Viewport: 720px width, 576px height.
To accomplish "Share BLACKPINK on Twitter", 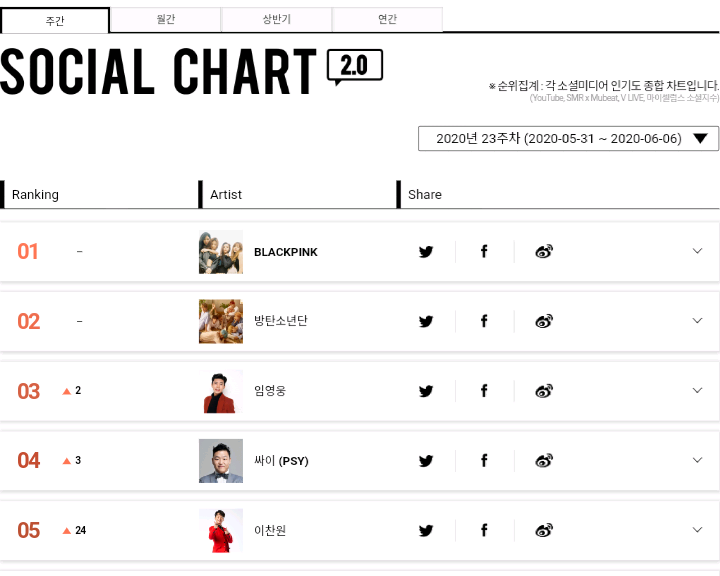I will coord(426,252).
